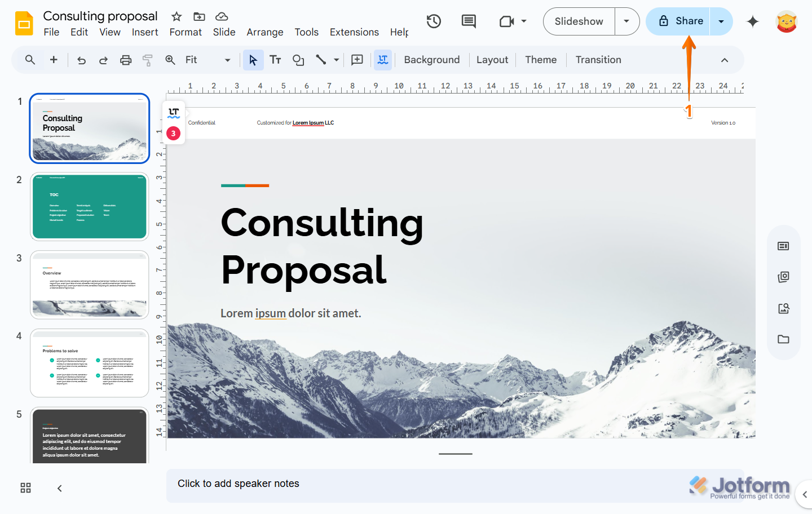Open version history clock icon
The width and height of the screenshot is (812, 514).
[x=434, y=21]
